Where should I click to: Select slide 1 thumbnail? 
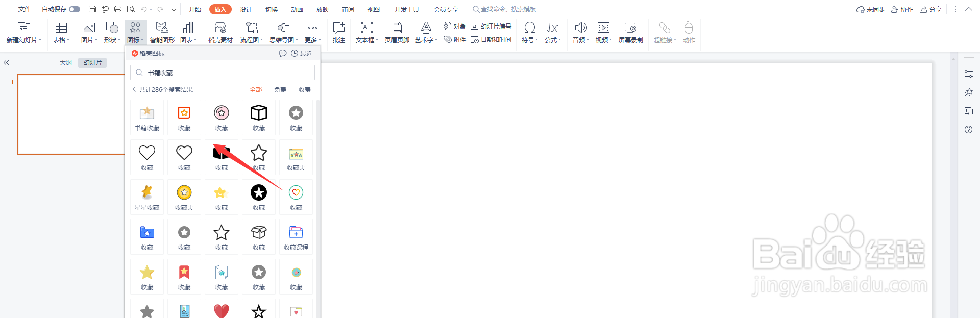pyautogui.click(x=71, y=114)
